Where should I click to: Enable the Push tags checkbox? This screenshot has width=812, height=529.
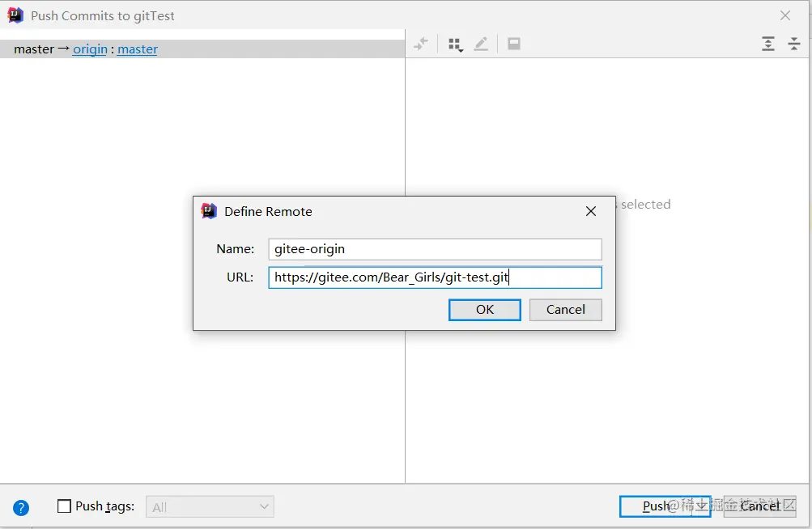click(64, 506)
